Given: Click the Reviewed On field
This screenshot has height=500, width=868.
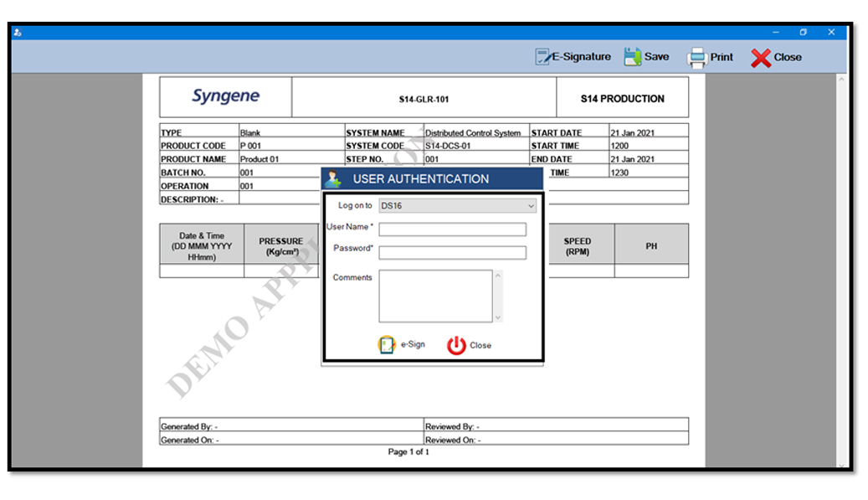Looking at the screenshot, I should (557, 440).
